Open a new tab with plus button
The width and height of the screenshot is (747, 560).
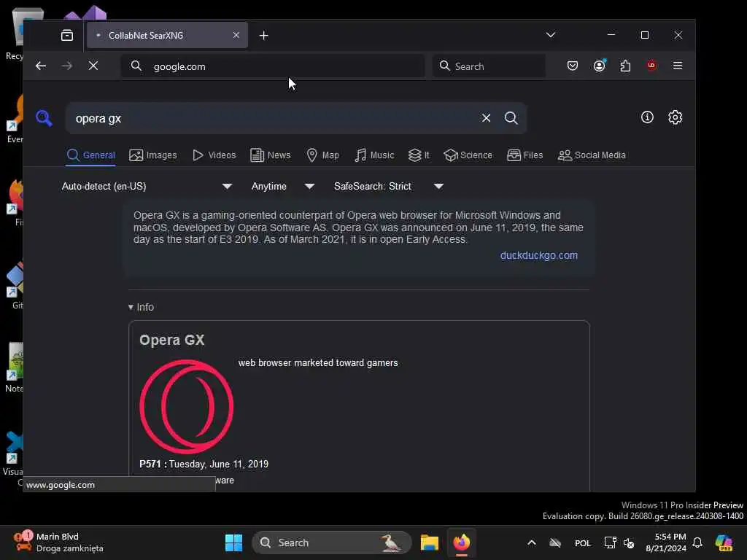click(x=263, y=36)
